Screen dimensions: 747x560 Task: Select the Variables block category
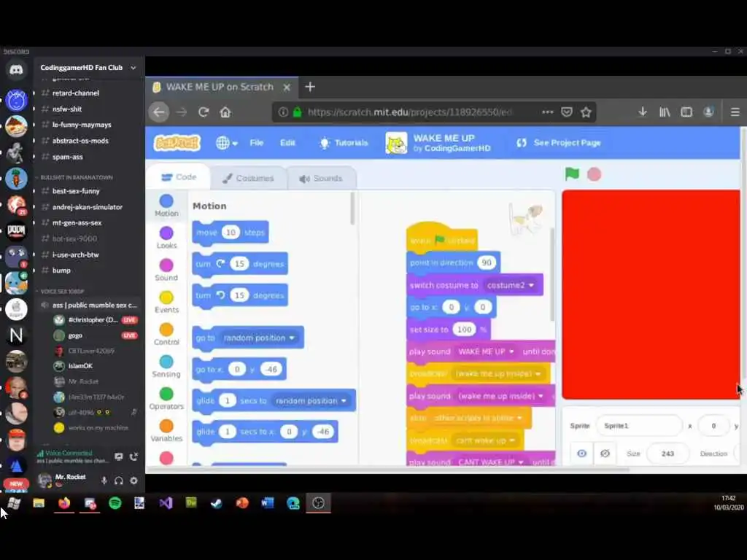166,431
